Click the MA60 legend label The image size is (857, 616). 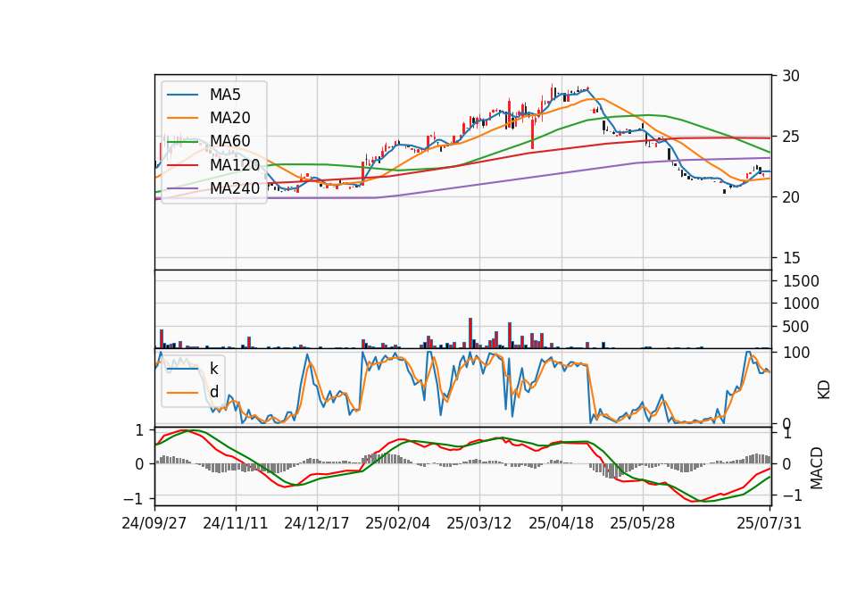point(229,142)
